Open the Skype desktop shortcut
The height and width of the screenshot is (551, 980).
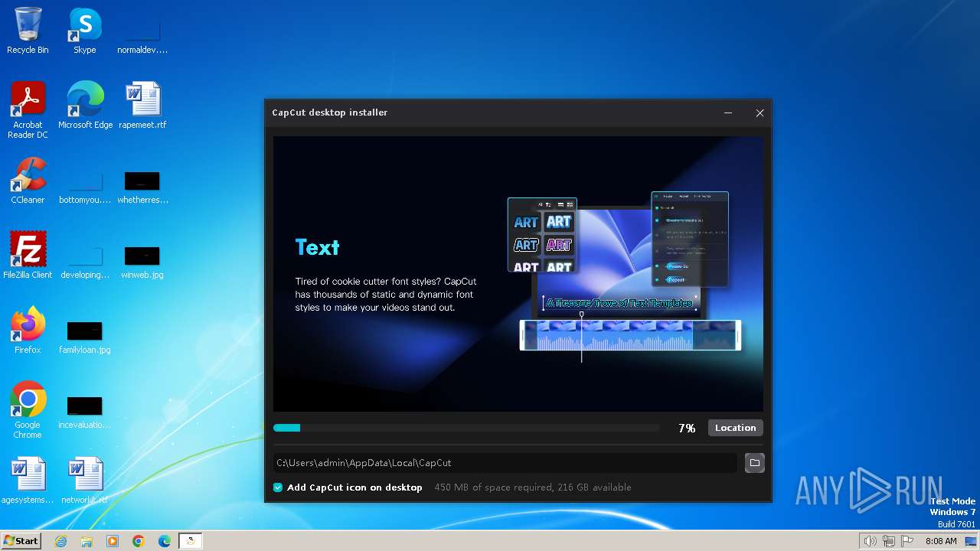click(x=85, y=31)
